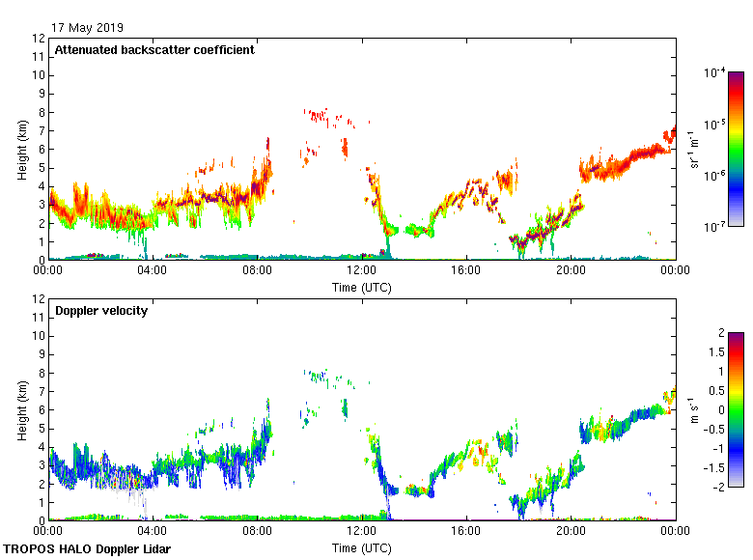Click the 08:00 tick label under the top plot

257,271
